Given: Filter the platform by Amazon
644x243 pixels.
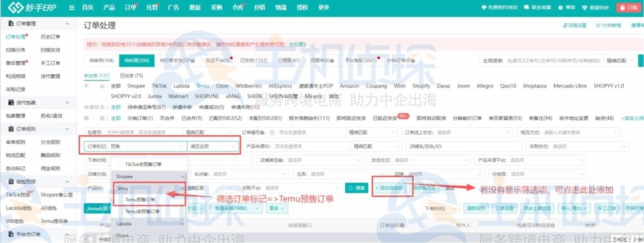Looking at the screenshot, I should 349,86.
